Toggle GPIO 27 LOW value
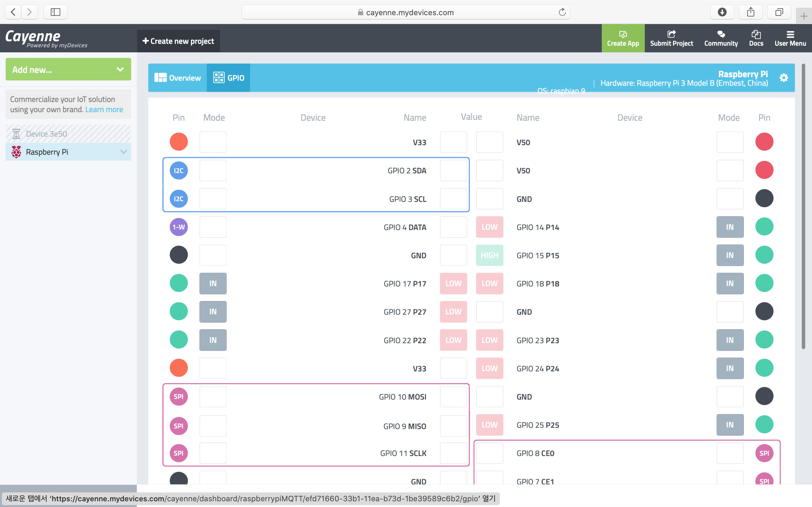Viewport: 812px width, 507px height. [453, 311]
